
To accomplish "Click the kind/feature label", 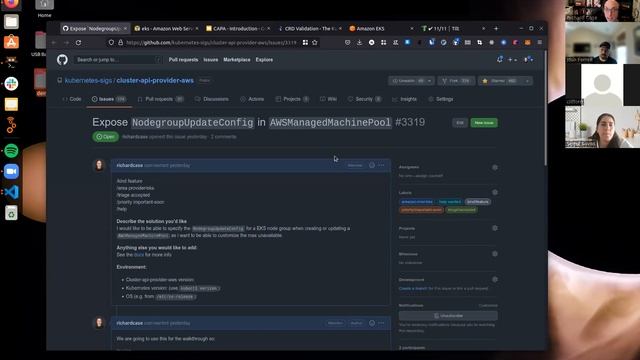I will point(478,202).
